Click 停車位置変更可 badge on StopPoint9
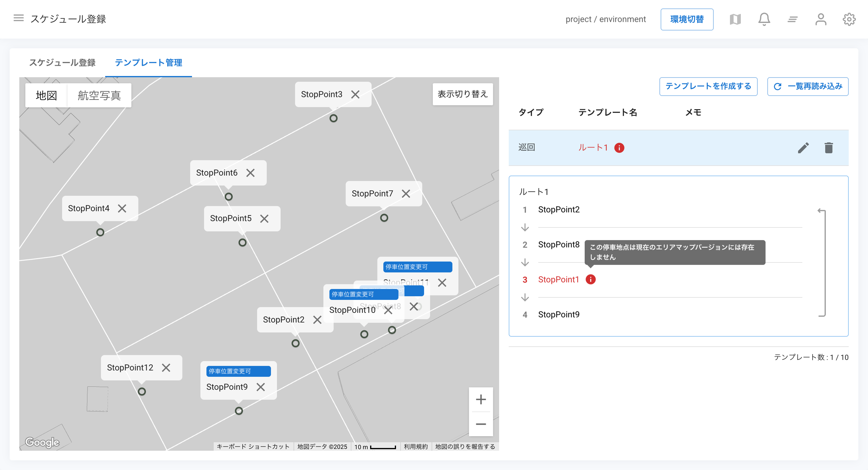 coord(239,371)
